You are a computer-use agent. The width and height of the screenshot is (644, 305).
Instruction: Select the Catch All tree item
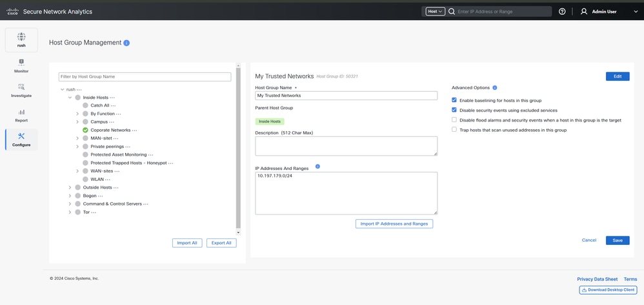click(100, 105)
